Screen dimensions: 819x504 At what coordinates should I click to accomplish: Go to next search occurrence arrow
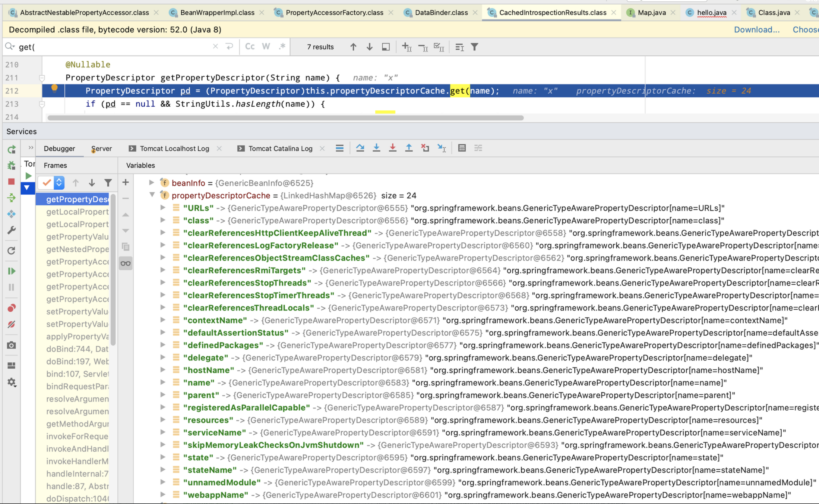click(x=369, y=47)
